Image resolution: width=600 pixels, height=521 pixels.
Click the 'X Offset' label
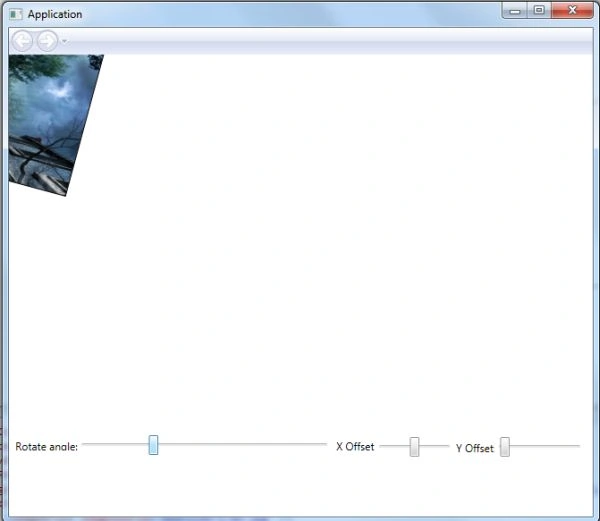coord(355,446)
